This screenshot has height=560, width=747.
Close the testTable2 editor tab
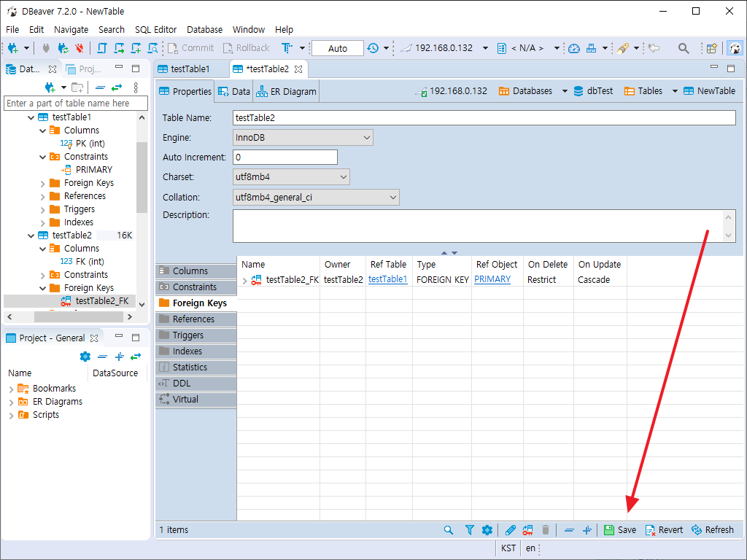tap(298, 69)
